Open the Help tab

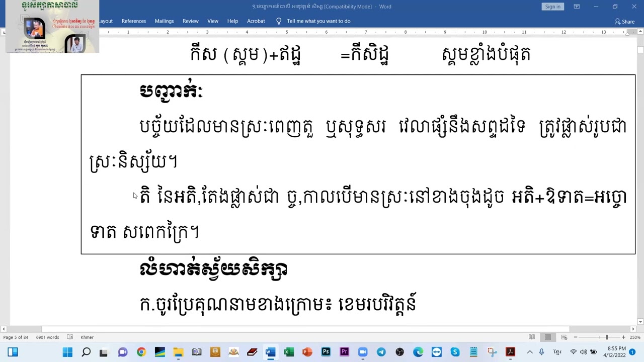pyautogui.click(x=232, y=21)
